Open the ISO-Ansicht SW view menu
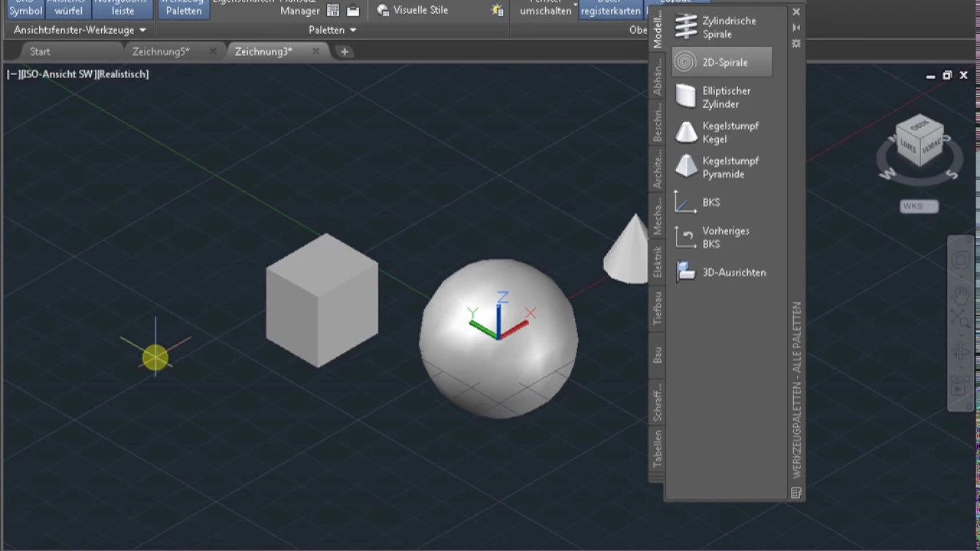 [58, 74]
